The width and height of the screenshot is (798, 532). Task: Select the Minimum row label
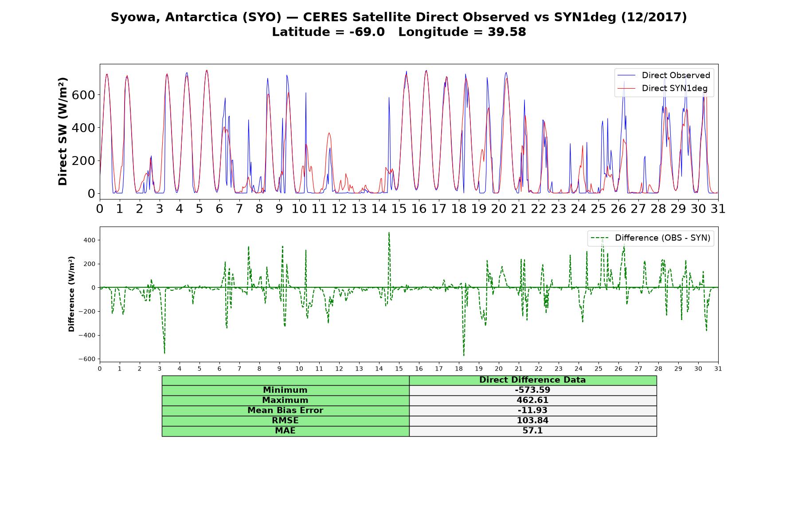[x=286, y=390]
